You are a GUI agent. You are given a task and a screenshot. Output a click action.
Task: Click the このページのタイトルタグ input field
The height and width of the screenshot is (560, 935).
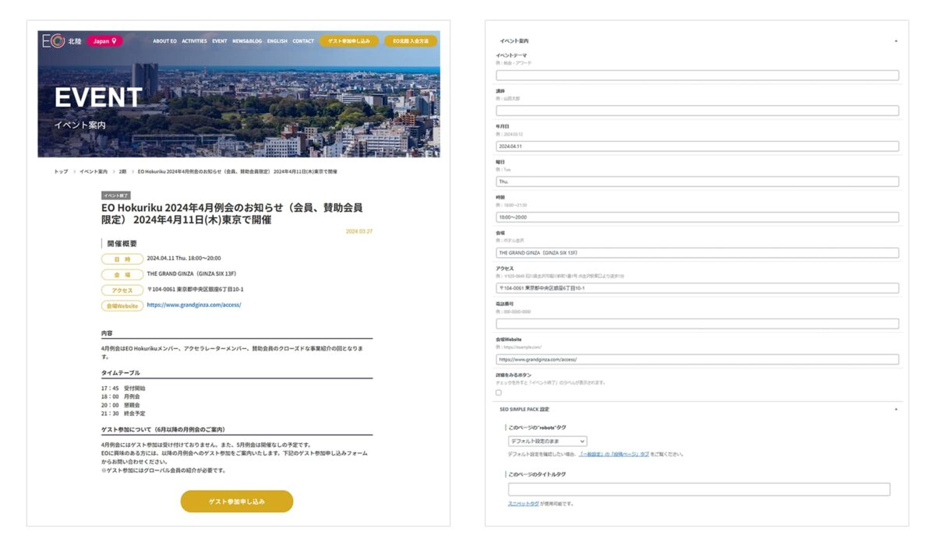699,490
